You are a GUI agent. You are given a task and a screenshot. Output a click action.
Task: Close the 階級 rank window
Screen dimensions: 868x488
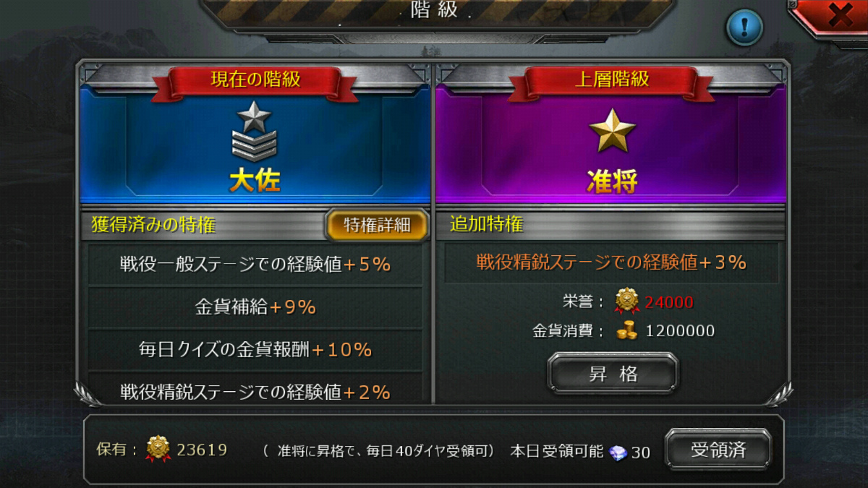pyautogui.click(x=838, y=16)
